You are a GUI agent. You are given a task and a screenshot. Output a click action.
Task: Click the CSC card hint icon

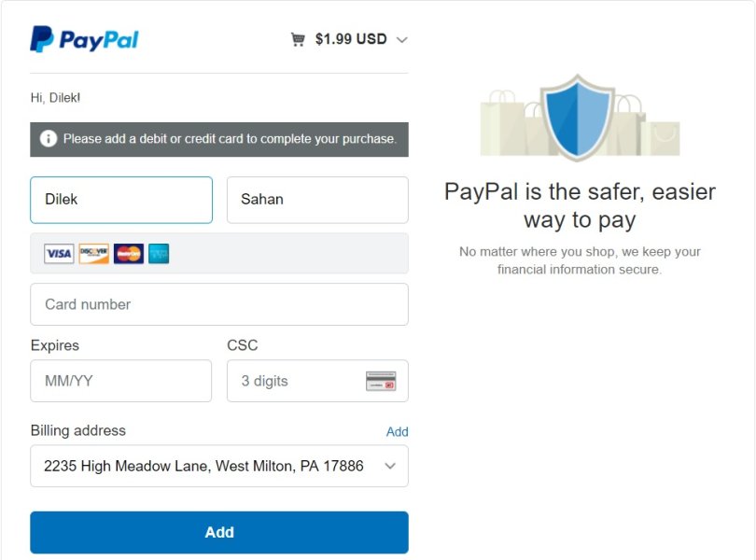(381, 381)
